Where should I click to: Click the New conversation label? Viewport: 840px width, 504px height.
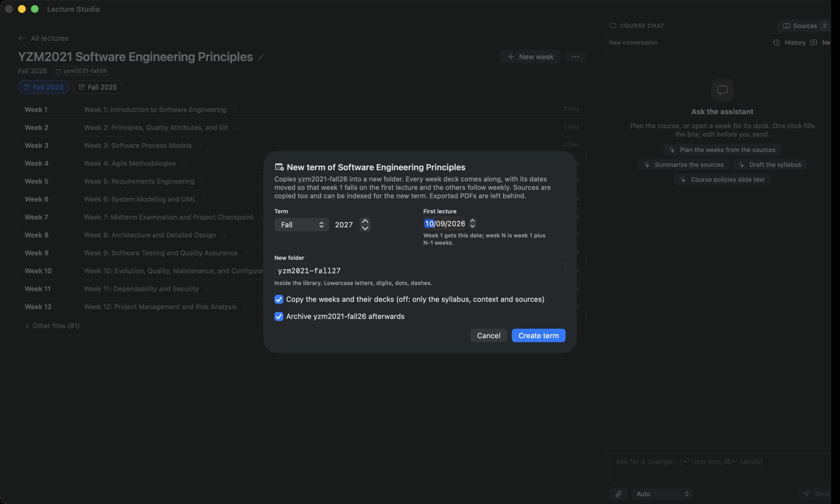click(633, 42)
